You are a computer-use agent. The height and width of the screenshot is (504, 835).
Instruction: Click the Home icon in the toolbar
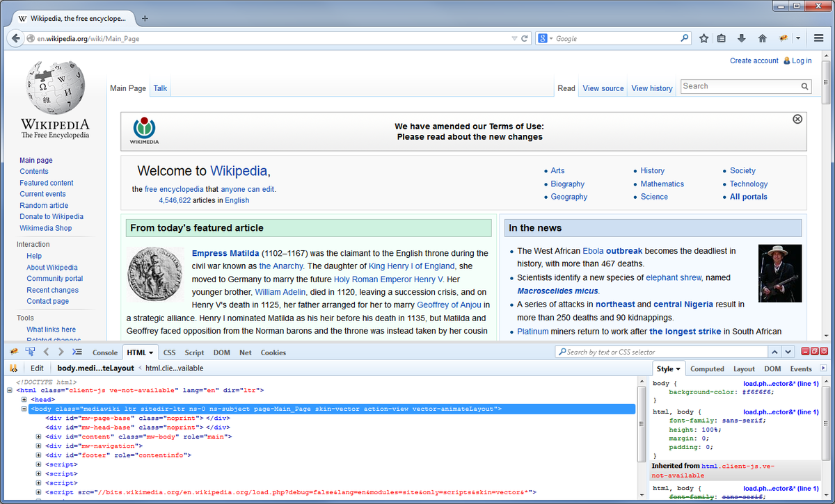761,38
